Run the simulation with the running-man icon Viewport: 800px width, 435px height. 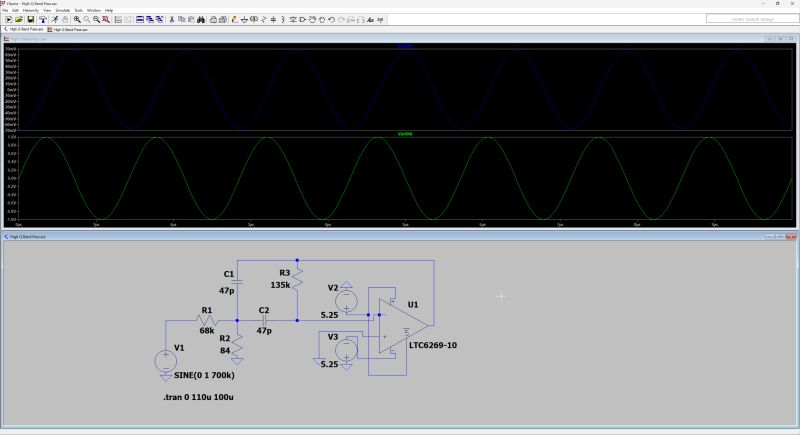(x=55, y=19)
